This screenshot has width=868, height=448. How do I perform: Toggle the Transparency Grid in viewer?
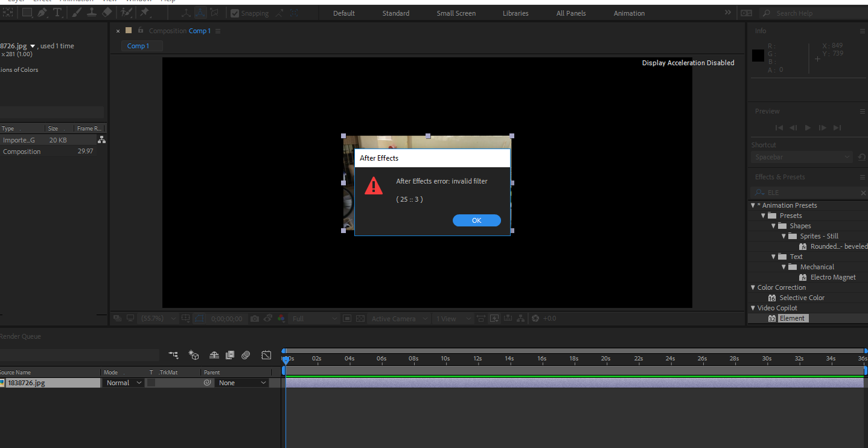click(361, 318)
